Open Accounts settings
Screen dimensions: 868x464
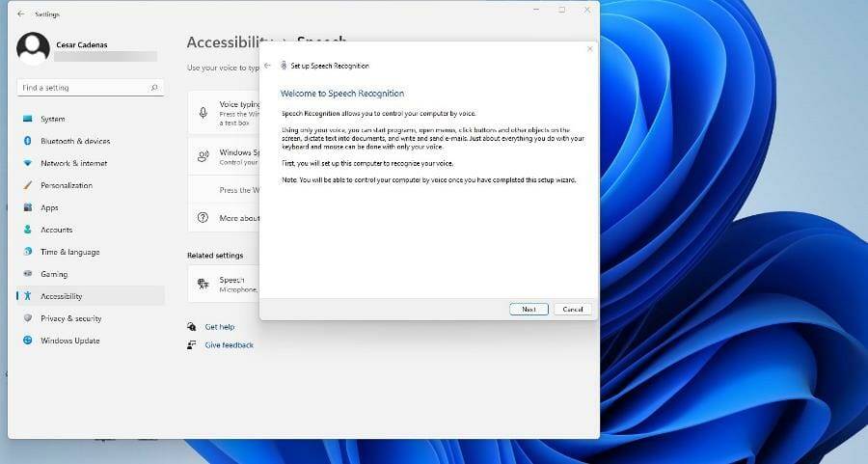[91, 230]
